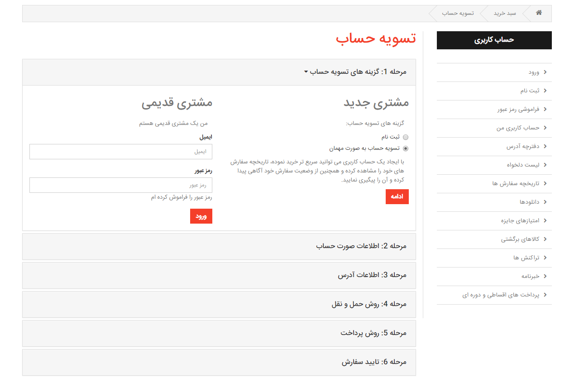Open رمز عبور را فراموش کرده ام link
The image size is (579, 392).
182,197
